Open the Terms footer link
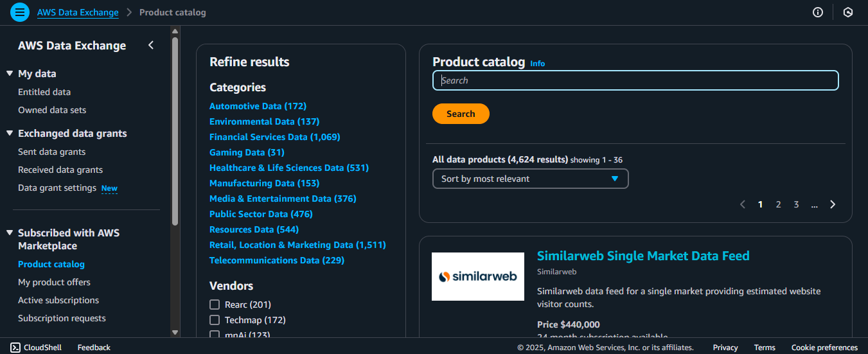The image size is (868, 354). 765,347
